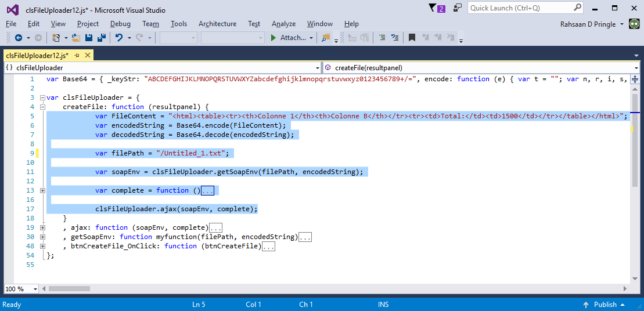This screenshot has height=311, width=644.
Task: Expand the collapsed complete function at line 13
Action: [42, 190]
